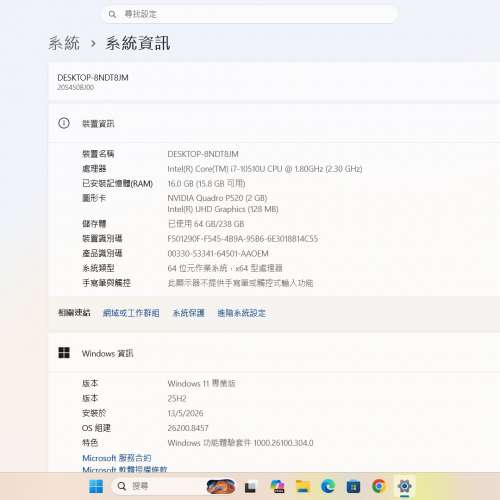Viewport: 500px width, 500px height.
Task: Click the OS build 26200.8457 value
Action: point(188,428)
